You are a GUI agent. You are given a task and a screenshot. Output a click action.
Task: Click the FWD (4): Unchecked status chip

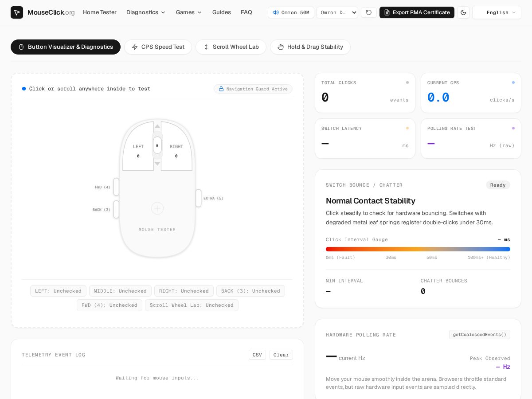coord(110,305)
